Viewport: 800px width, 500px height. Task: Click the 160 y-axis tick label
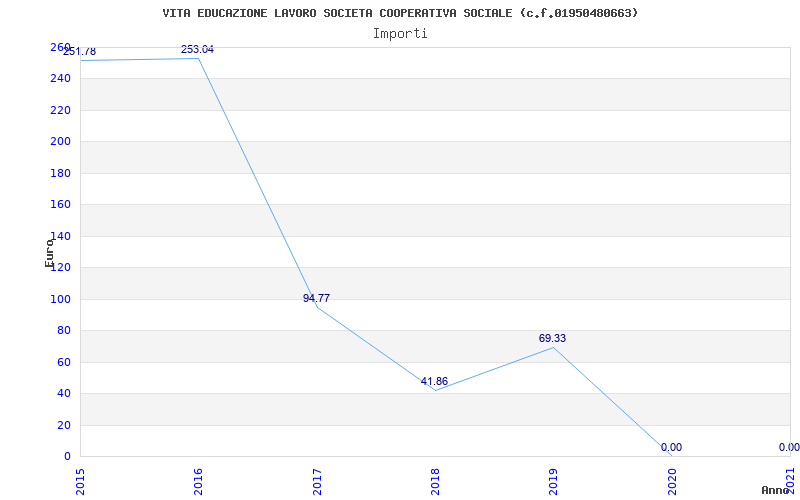(x=60, y=205)
